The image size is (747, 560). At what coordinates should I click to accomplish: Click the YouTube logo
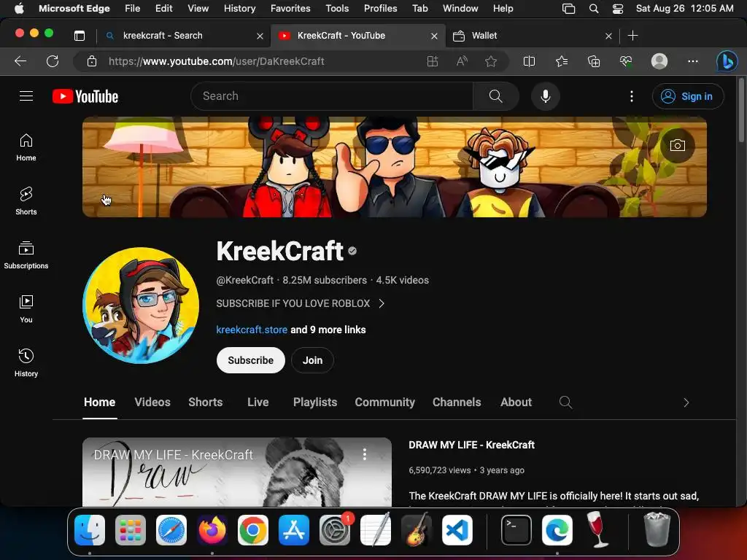pyautogui.click(x=85, y=96)
